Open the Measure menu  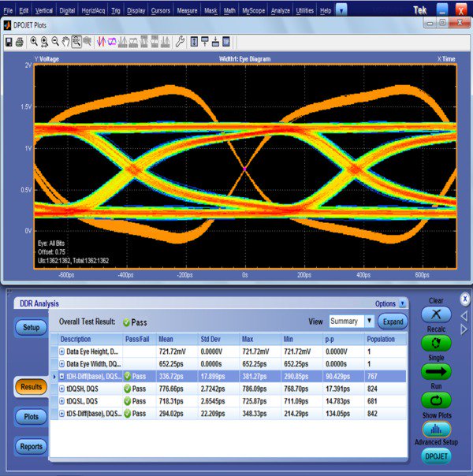187,10
